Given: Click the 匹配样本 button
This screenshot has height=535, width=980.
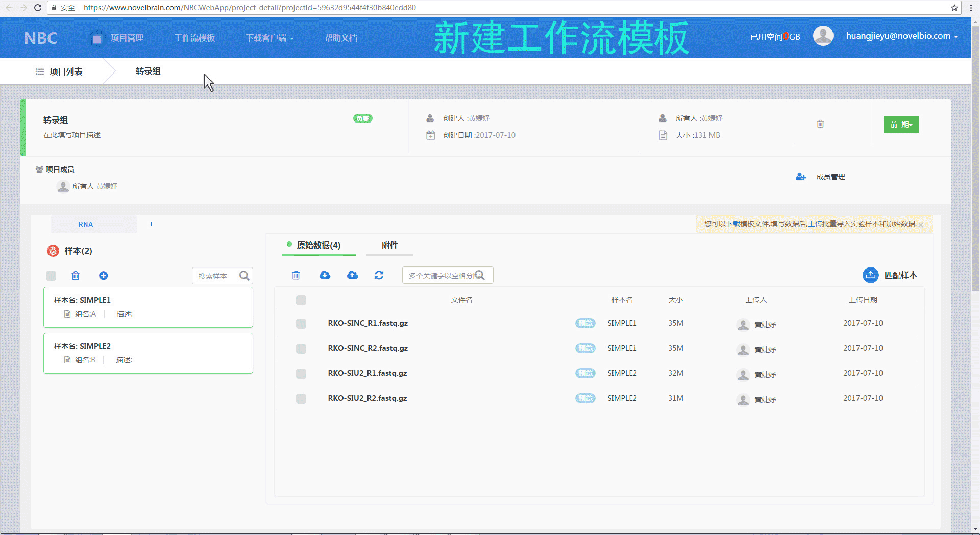Looking at the screenshot, I should pyautogui.click(x=890, y=275).
